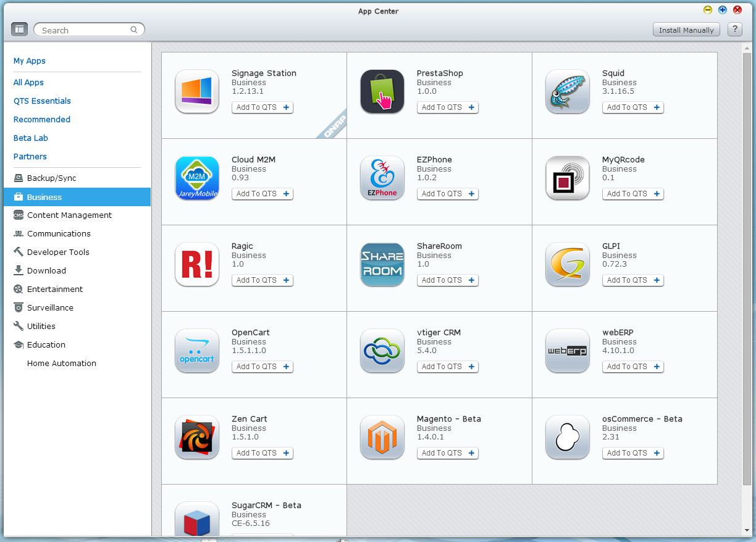The width and height of the screenshot is (756, 542).
Task: Click the scrollbar up arrow
Action: coord(747,47)
